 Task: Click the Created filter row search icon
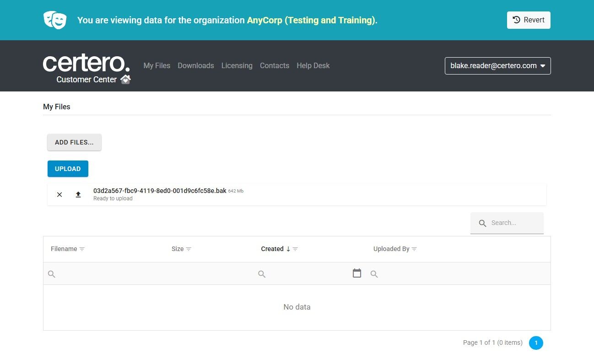tap(262, 274)
